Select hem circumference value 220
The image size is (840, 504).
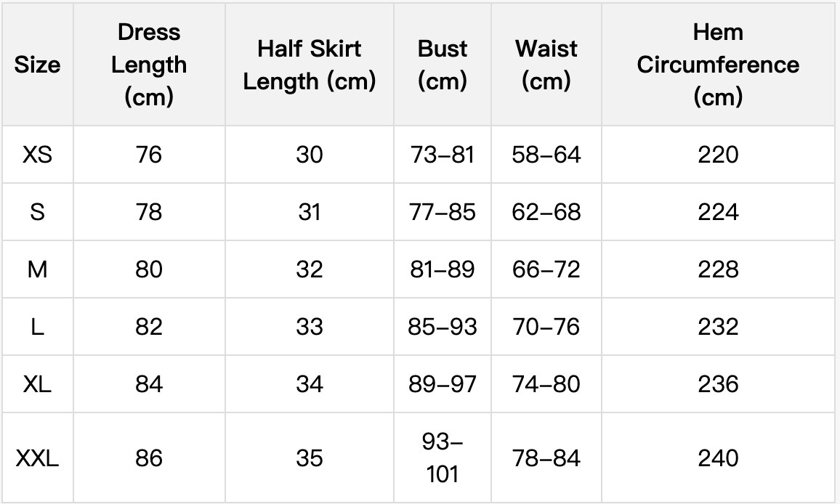point(718,155)
